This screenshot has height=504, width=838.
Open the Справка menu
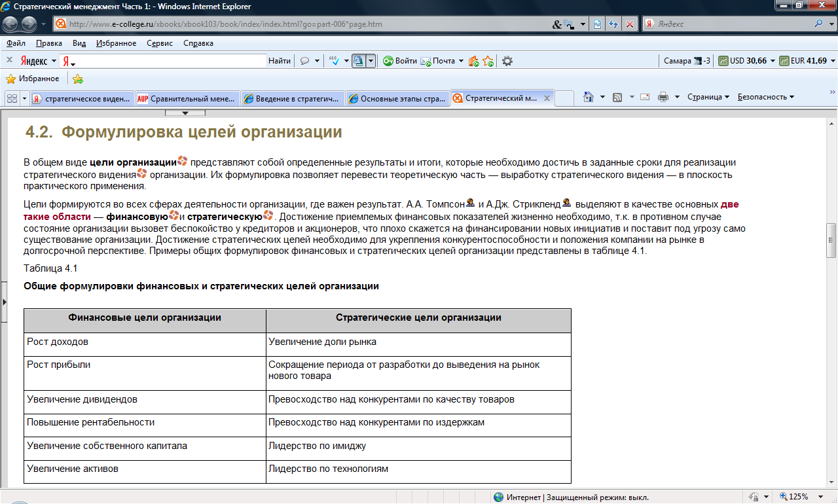point(198,43)
